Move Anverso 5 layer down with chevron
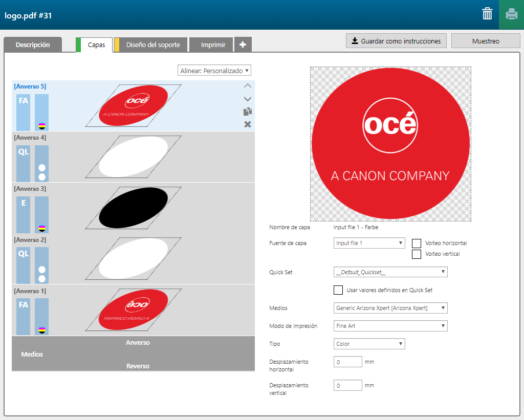The height and width of the screenshot is (420, 524). click(x=248, y=99)
